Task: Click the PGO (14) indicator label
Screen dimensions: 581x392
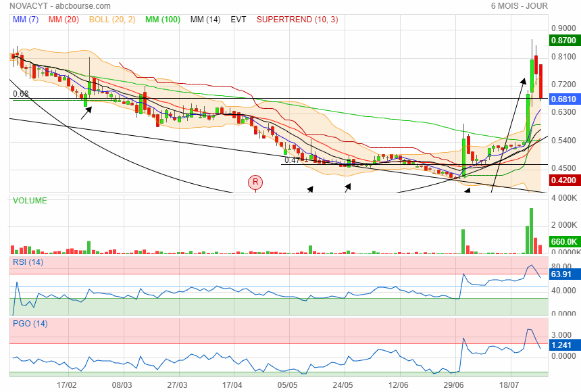Action: 30,324
